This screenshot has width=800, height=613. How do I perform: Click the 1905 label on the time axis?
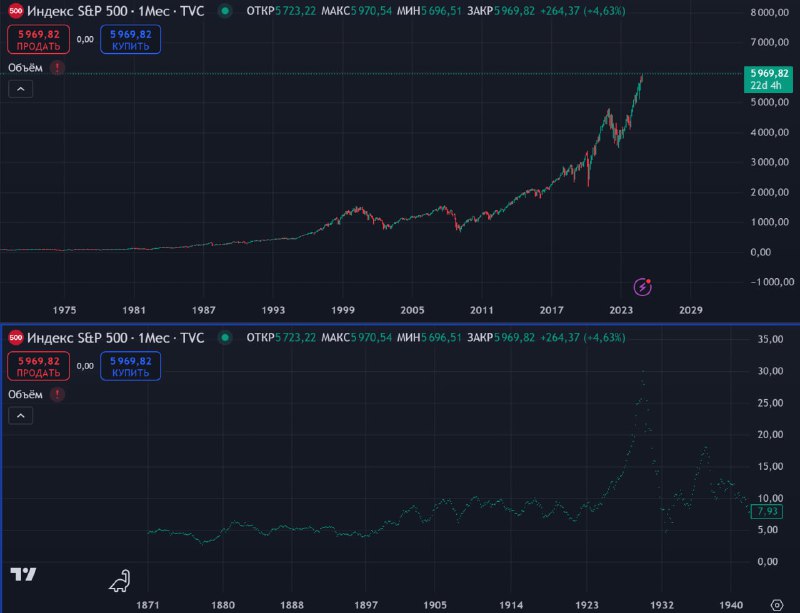[435, 605]
